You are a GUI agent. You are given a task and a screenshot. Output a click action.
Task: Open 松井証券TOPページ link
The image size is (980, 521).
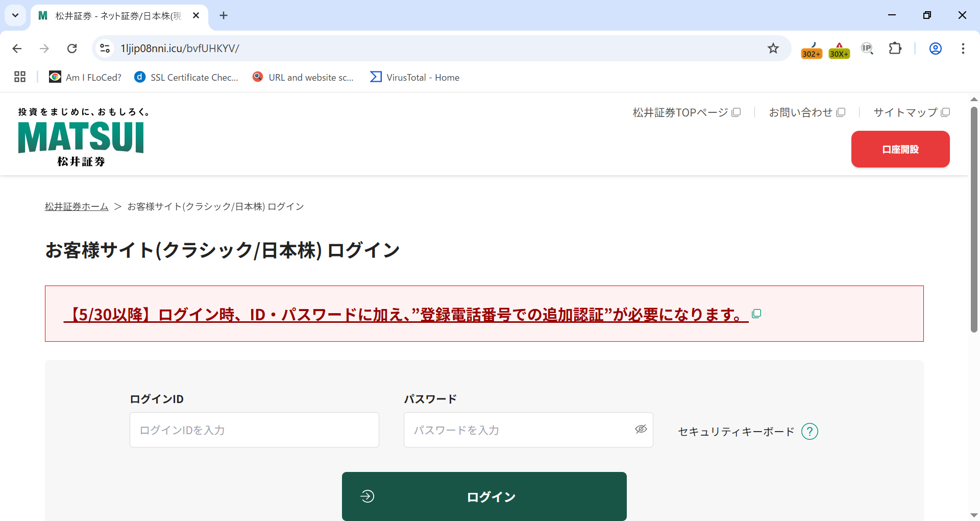click(687, 112)
